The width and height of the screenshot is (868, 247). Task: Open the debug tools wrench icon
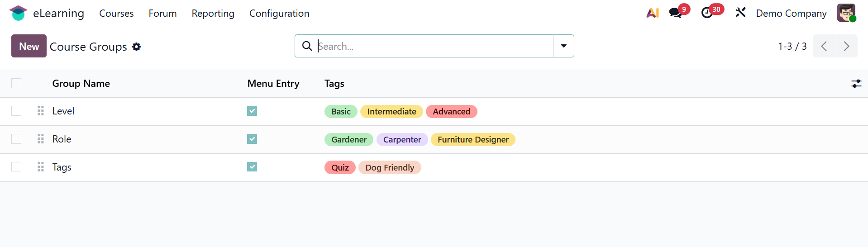[x=740, y=13]
